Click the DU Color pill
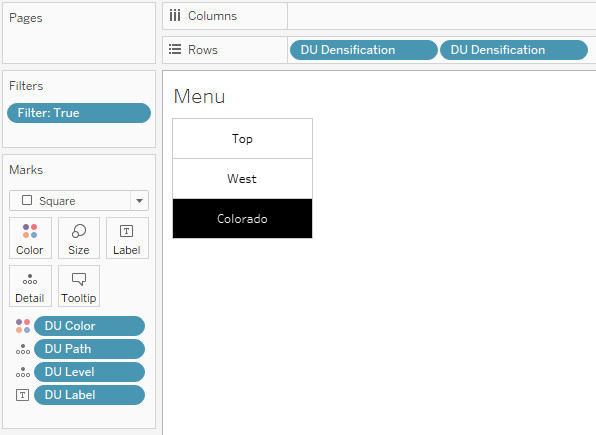 89,326
